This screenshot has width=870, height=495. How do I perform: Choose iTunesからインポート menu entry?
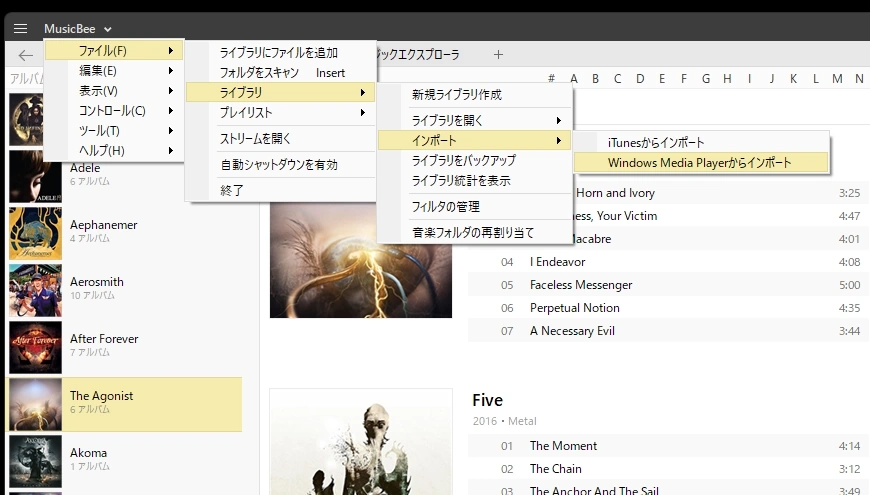(x=655, y=143)
